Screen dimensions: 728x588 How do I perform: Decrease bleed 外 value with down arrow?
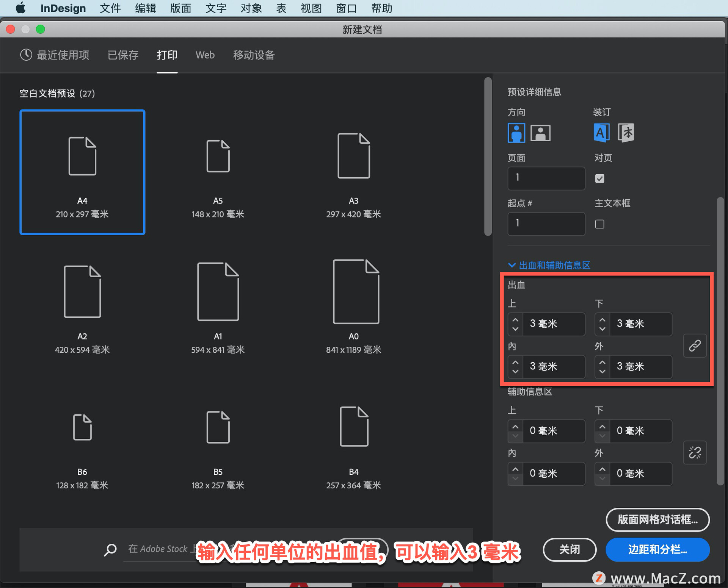point(602,371)
